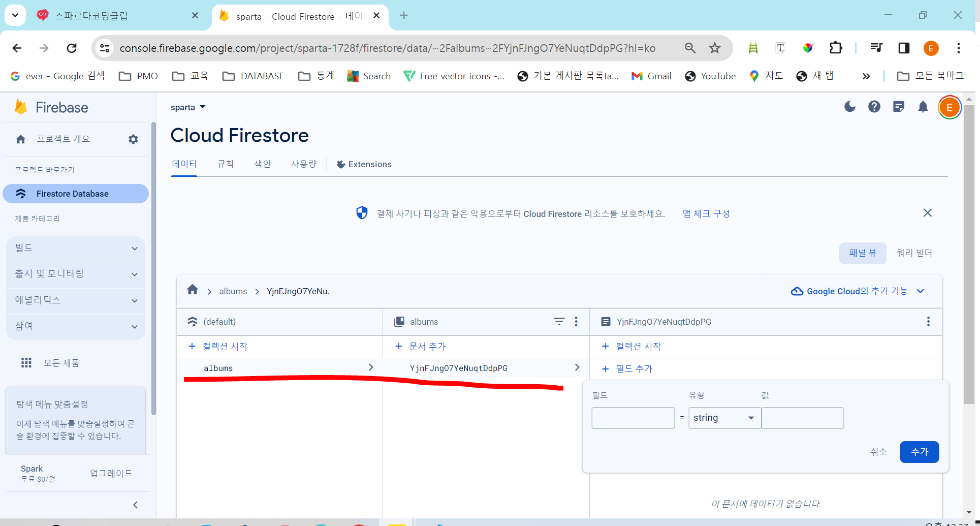
Task: Click the 취소 button
Action: (878, 452)
